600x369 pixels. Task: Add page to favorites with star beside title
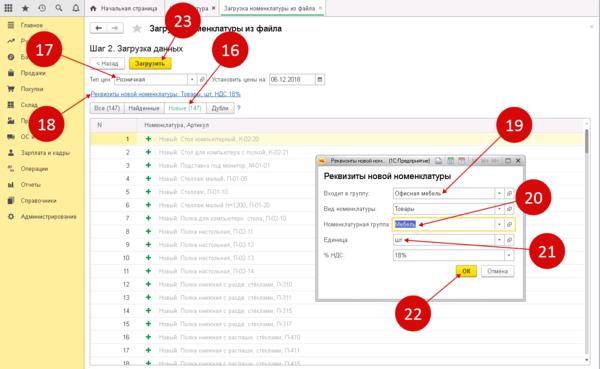tap(137, 28)
